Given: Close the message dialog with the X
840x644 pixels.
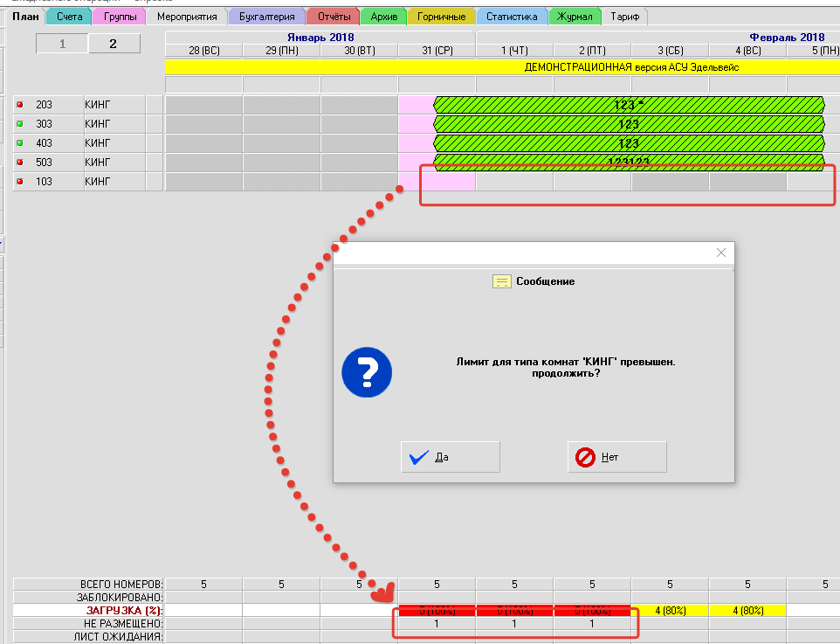Looking at the screenshot, I should coord(720,253).
